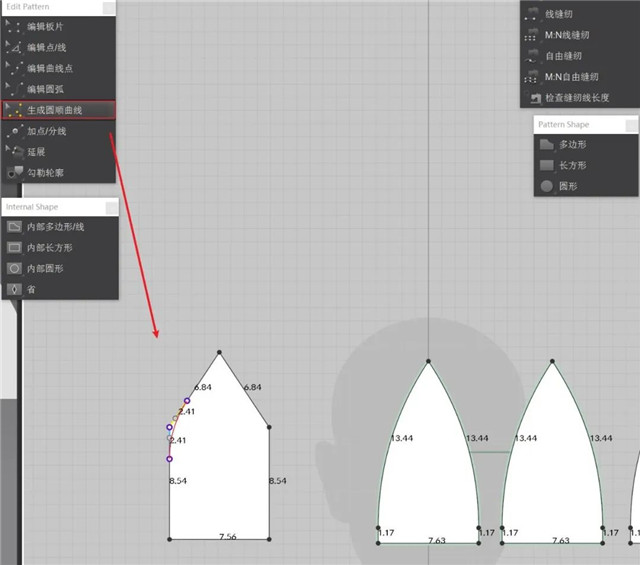Select the 省 dart tool icon

pos(15,289)
